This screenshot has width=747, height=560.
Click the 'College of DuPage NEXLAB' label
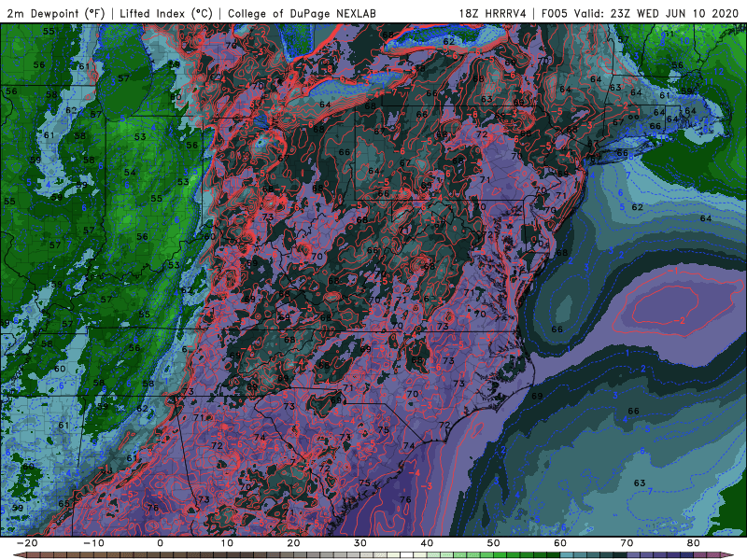pyautogui.click(x=302, y=13)
